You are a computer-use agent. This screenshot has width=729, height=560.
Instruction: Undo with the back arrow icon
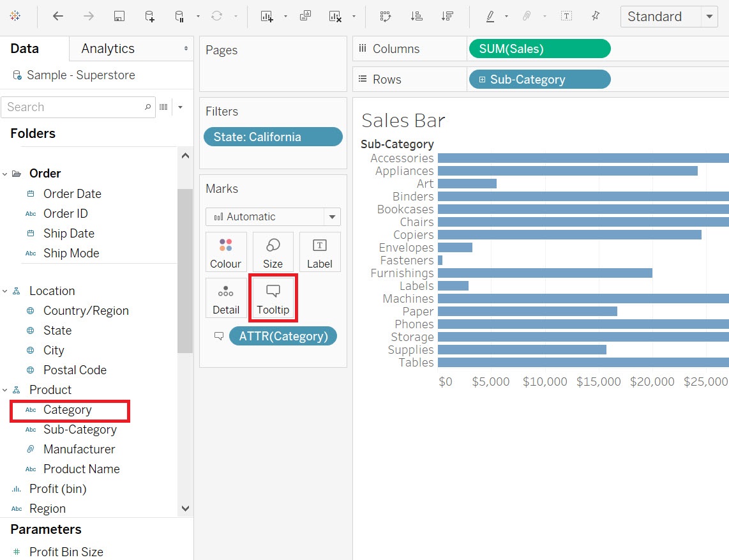57,16
